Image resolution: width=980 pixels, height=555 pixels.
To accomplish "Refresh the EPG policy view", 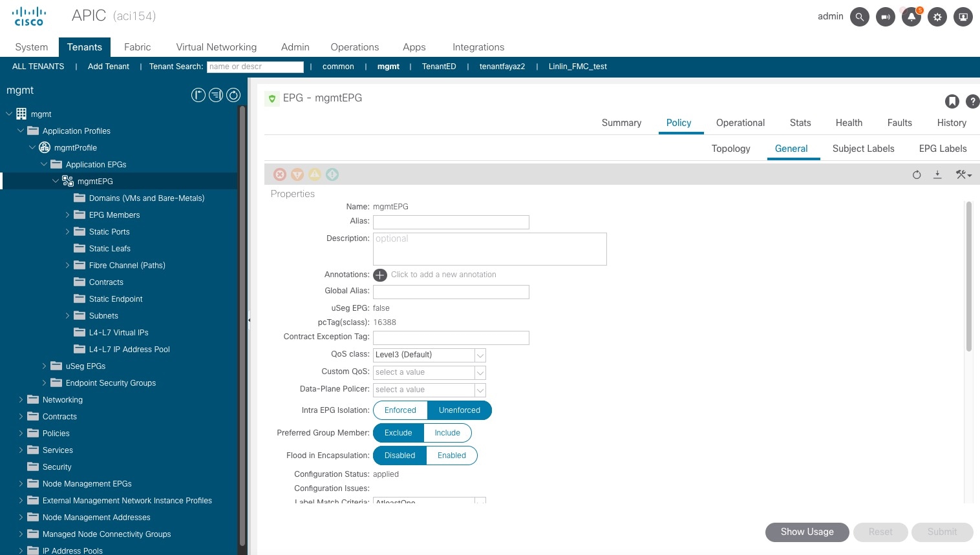I will [x=916, y=174].
